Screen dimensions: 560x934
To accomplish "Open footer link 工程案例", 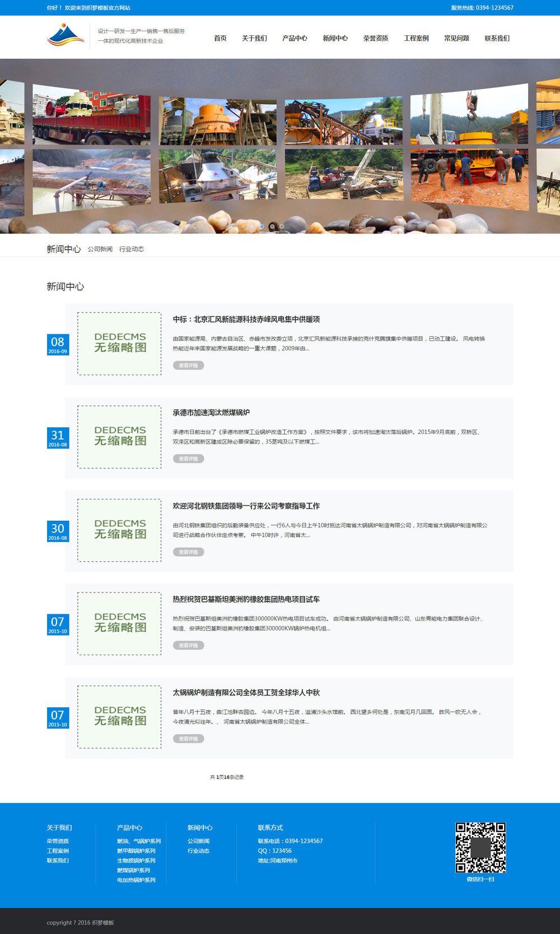I will tap(58, 851).
